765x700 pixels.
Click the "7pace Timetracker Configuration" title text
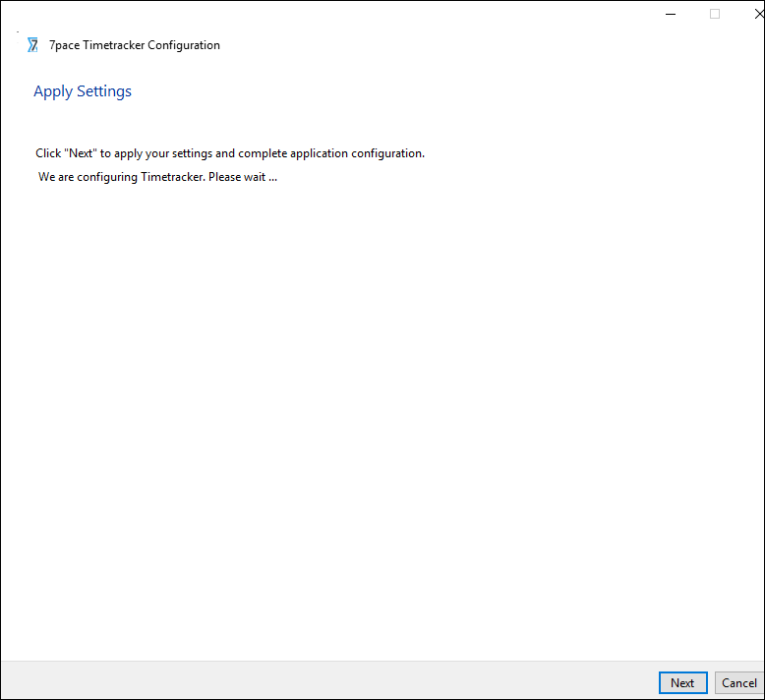pos(135,45)
